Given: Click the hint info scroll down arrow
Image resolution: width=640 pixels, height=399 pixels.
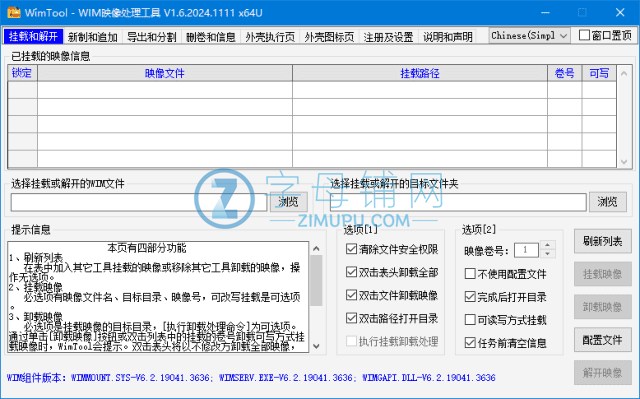Looking at the screenshot, I should coord(316,346).
